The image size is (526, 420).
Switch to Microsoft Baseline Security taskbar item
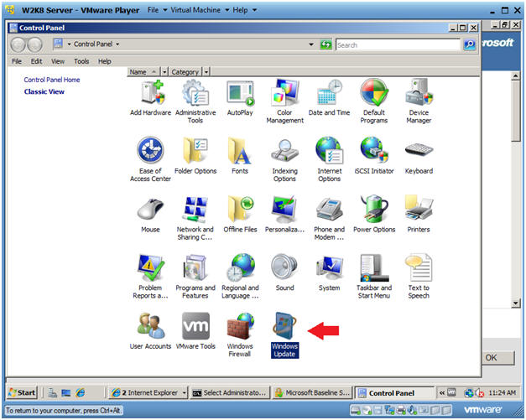(312, 392)
